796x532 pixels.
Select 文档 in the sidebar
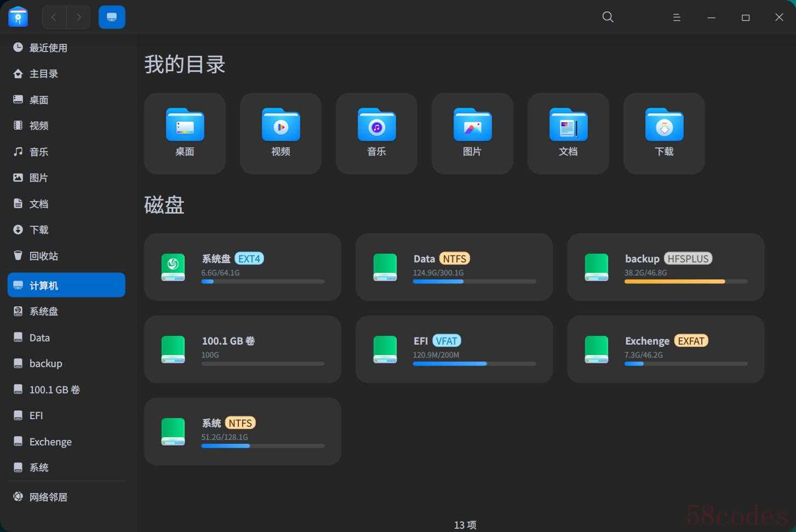66,204
